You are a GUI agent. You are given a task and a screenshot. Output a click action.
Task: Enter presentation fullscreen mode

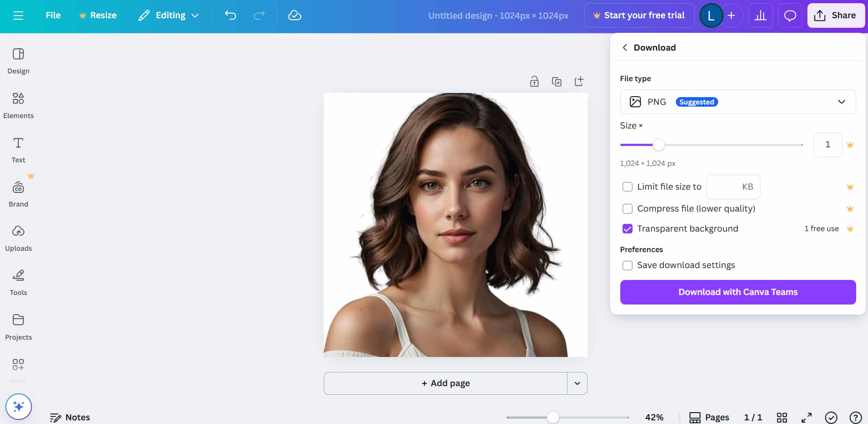pos(807,417)
